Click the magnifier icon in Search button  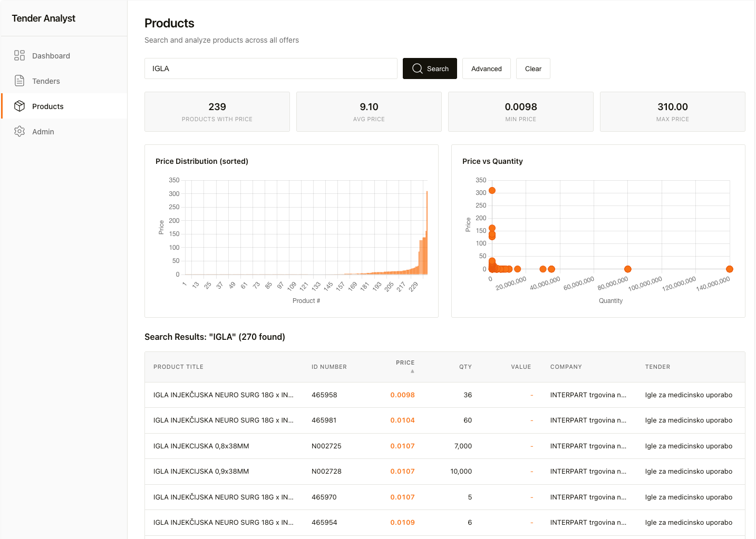click(417, 68)
